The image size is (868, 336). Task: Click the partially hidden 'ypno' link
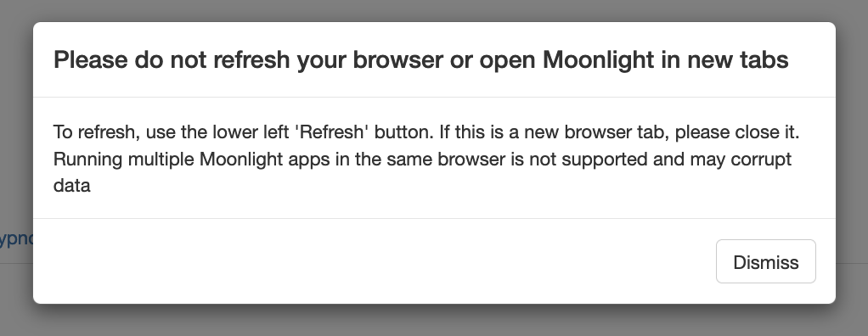(x=17, y=238)
